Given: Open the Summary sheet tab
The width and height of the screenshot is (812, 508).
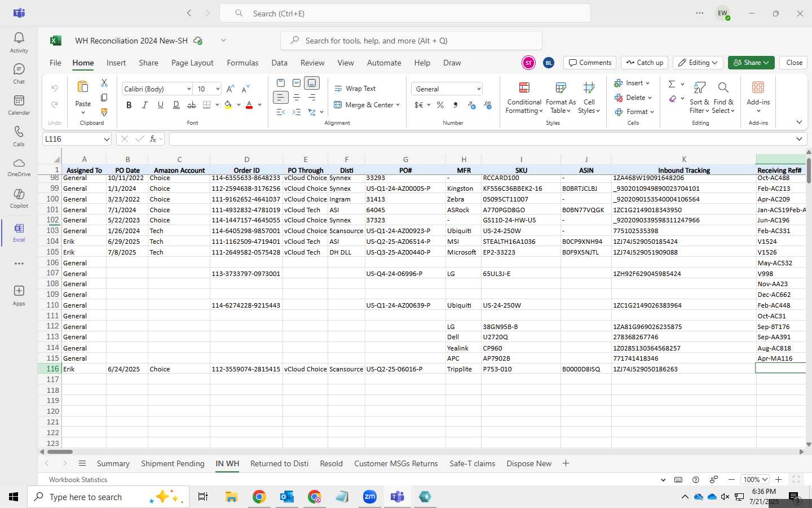Looking at the screenshot, I should tap(113, 463).
